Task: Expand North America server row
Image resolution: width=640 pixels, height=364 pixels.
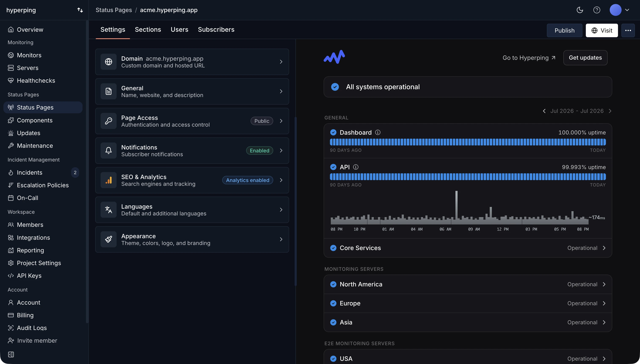Action: click(x=468, y=284)
